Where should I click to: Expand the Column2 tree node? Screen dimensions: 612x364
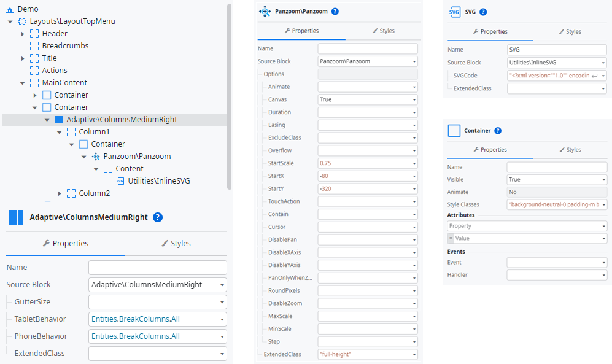(60, 193)
